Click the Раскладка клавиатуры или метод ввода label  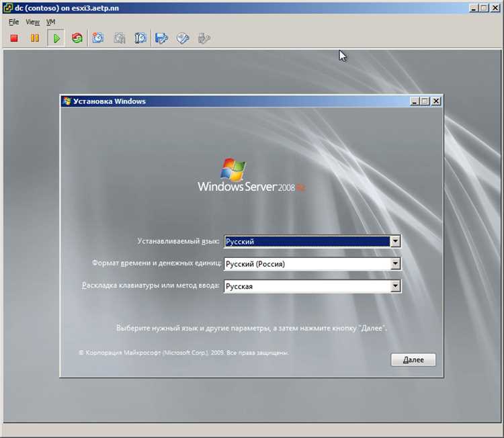click(151, 286)
